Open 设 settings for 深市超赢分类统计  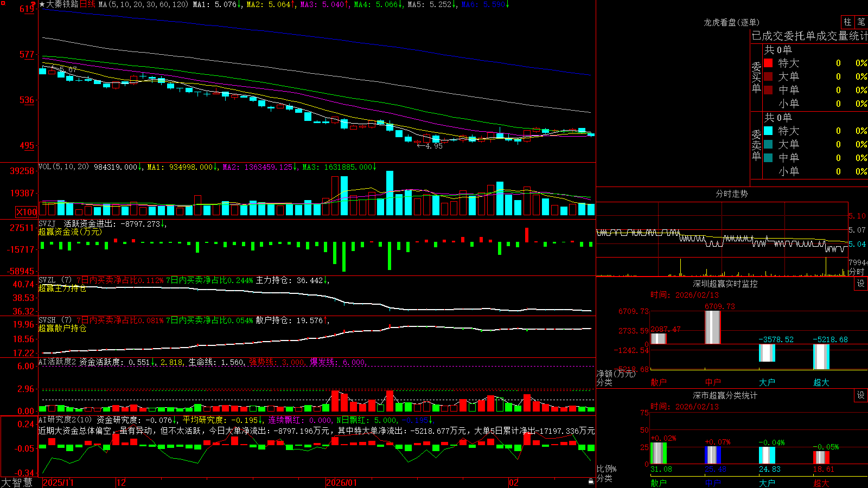point(861,395)
